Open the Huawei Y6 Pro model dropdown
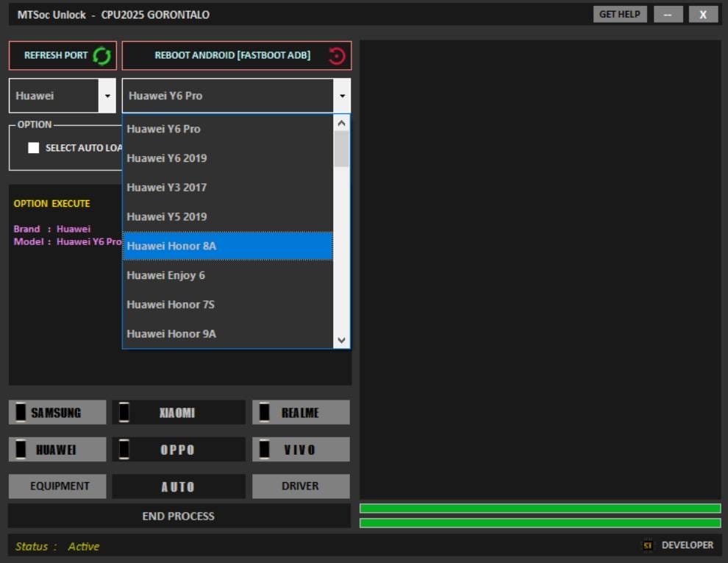This screenshot has width=728, height=563. [x=342, y=95]
